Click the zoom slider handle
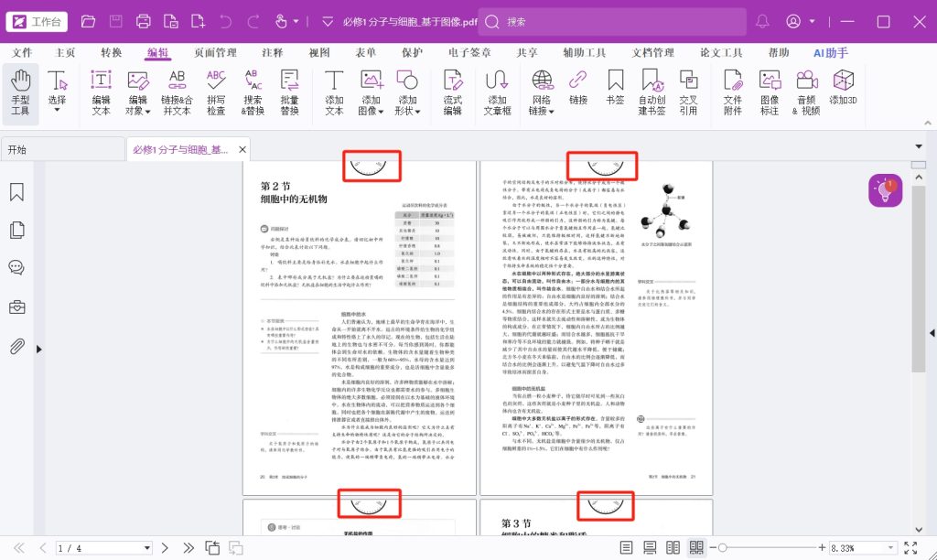This screenshot has height=560, width=937. [723, 547]
